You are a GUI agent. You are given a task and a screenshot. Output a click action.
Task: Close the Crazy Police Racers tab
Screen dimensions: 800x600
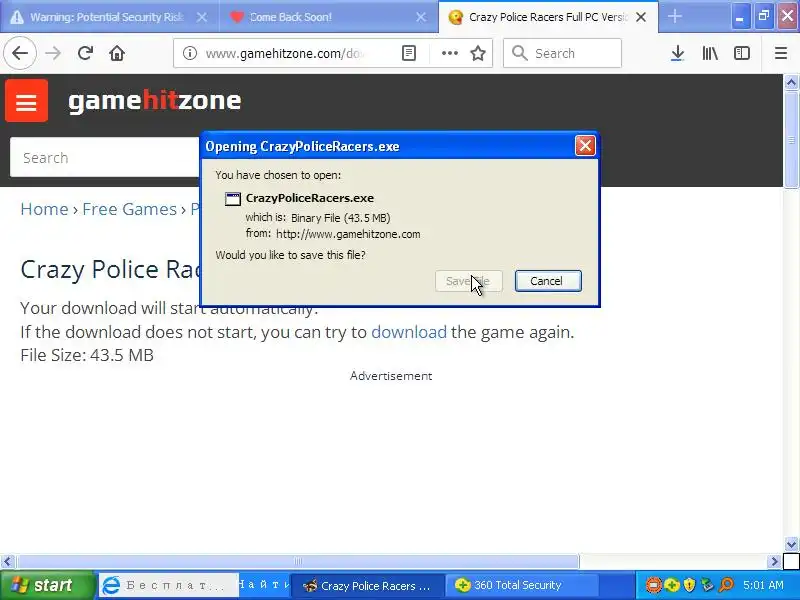tap(641, 17)
